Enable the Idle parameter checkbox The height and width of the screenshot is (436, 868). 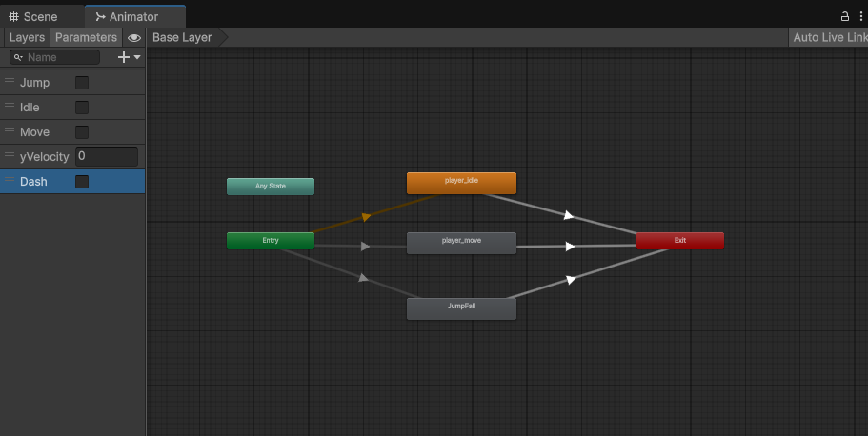82,108
